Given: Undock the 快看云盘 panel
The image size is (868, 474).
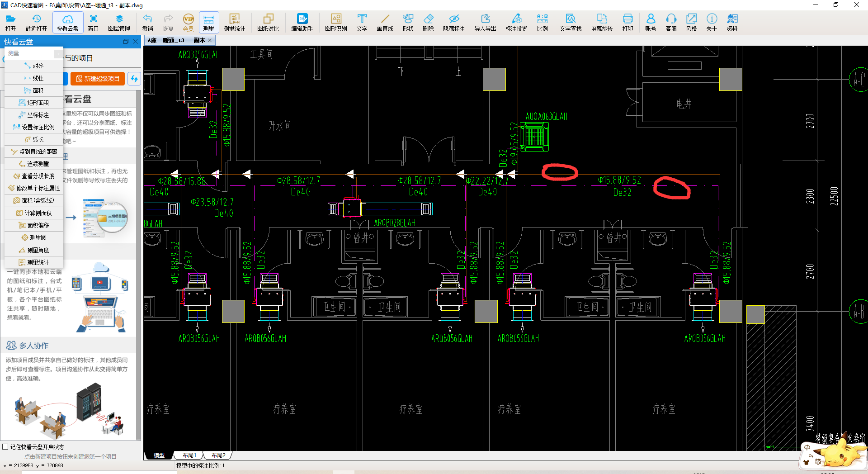Looking at the screenshot, I should click(126, 42).
